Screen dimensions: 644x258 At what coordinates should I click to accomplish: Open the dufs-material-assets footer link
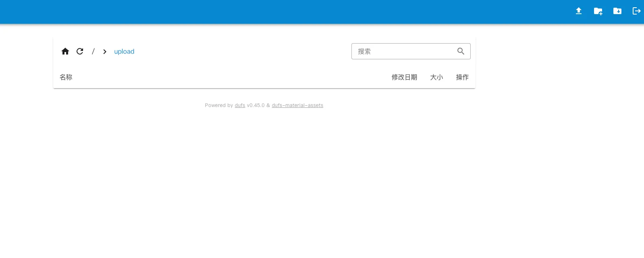coord(297,105)
